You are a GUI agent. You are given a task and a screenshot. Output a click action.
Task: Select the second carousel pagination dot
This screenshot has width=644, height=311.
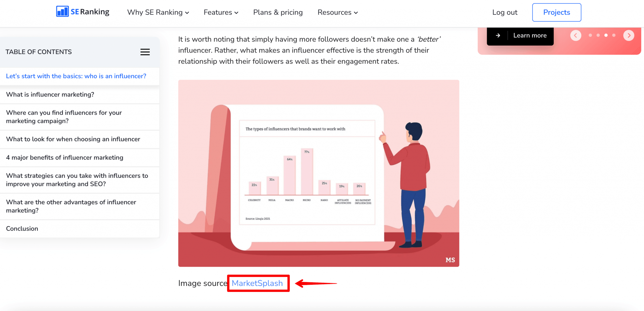[x=598, y=35]
